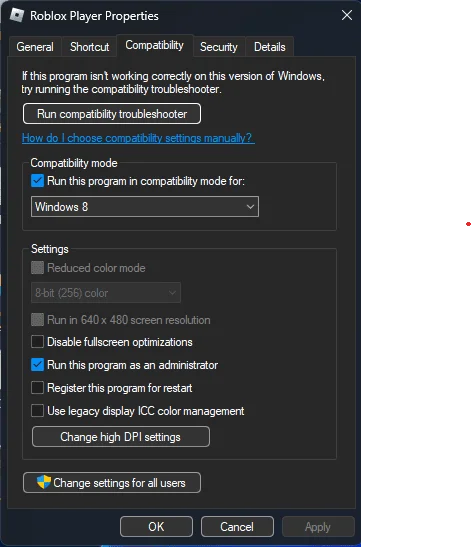Open the Details tab
472x547 pixels.
tap(270, 47)
